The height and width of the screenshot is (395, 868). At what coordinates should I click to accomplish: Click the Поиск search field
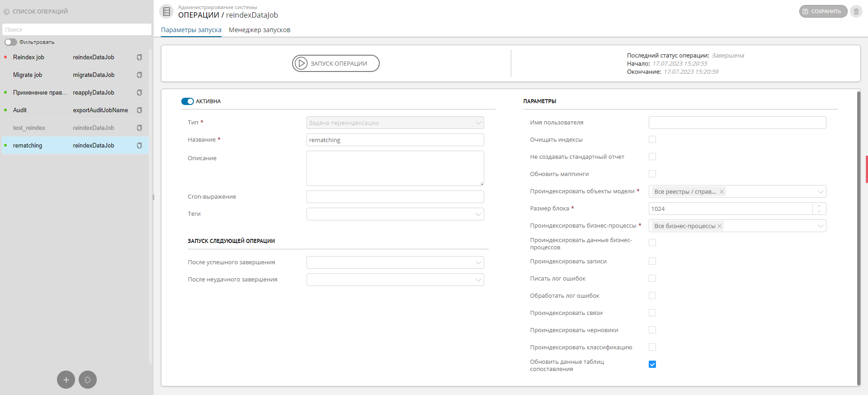[x=77, y=29]
